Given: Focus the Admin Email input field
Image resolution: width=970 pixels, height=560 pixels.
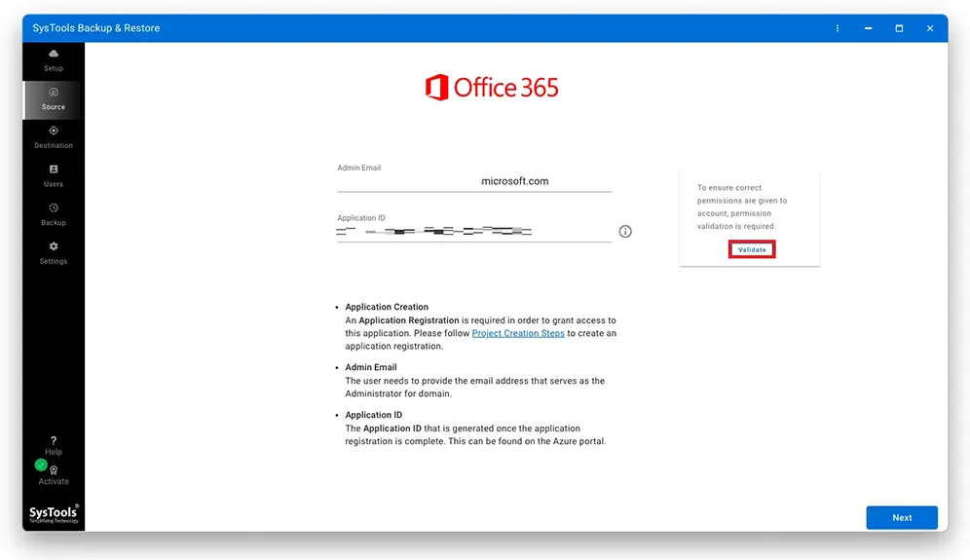Looking at the screenshot, I should (474, 181).
